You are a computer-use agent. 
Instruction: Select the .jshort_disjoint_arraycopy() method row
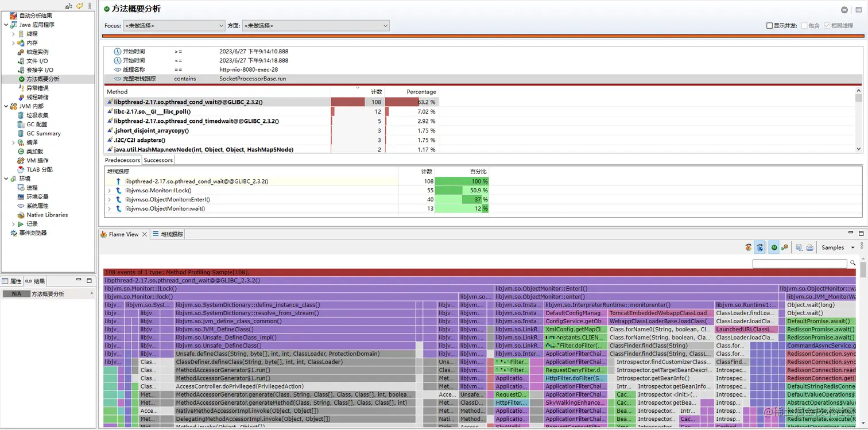tap(272, 130)
